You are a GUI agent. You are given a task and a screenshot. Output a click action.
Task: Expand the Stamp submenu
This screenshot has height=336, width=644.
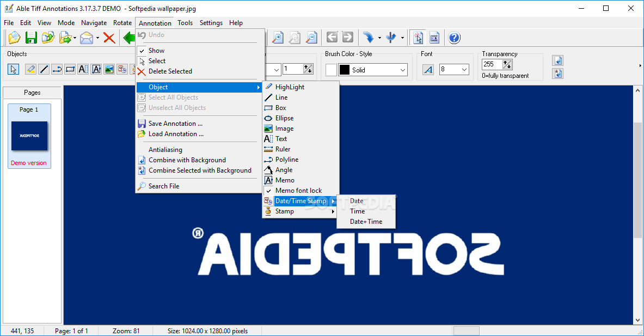[x=300, y=211]
